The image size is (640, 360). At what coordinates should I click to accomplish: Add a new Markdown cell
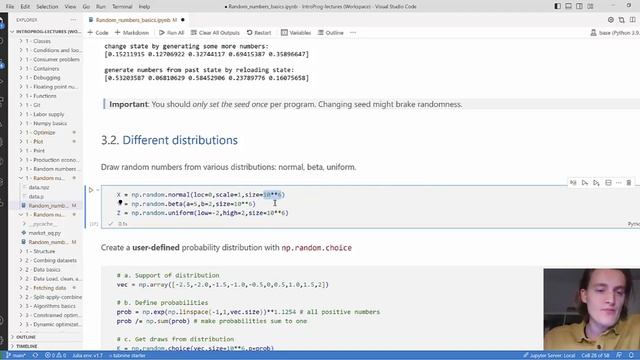131,33
